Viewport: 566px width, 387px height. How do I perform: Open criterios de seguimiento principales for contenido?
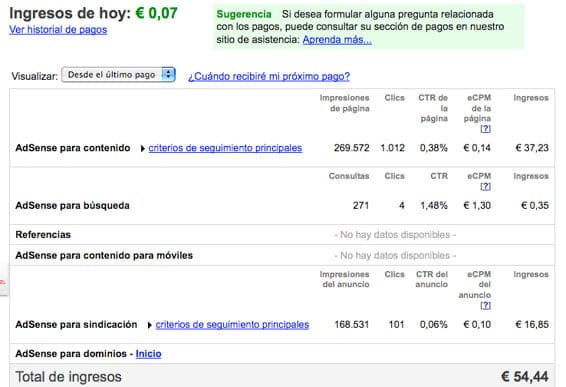pyautogui.click(x=225, y=148)
